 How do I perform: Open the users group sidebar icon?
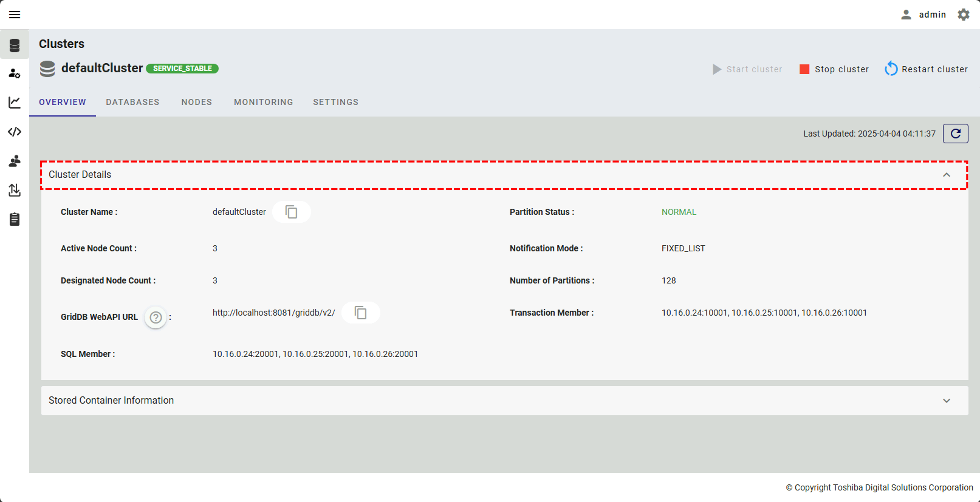pos(14,161)
